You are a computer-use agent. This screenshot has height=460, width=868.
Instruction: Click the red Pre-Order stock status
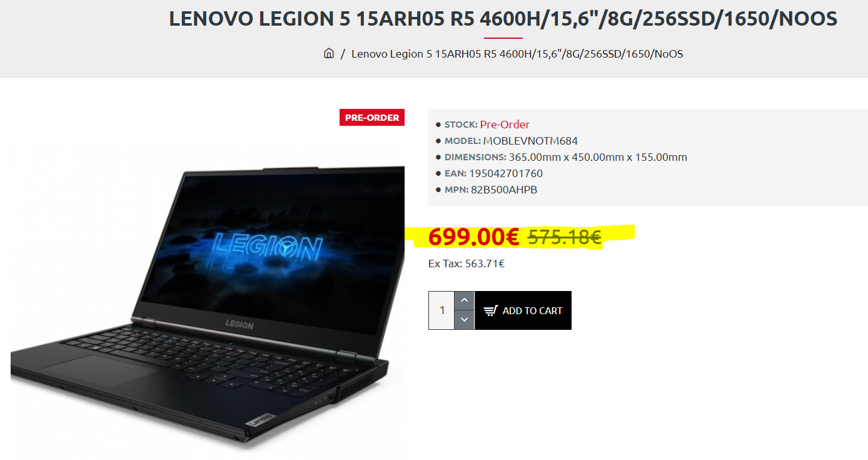(505, 125)
